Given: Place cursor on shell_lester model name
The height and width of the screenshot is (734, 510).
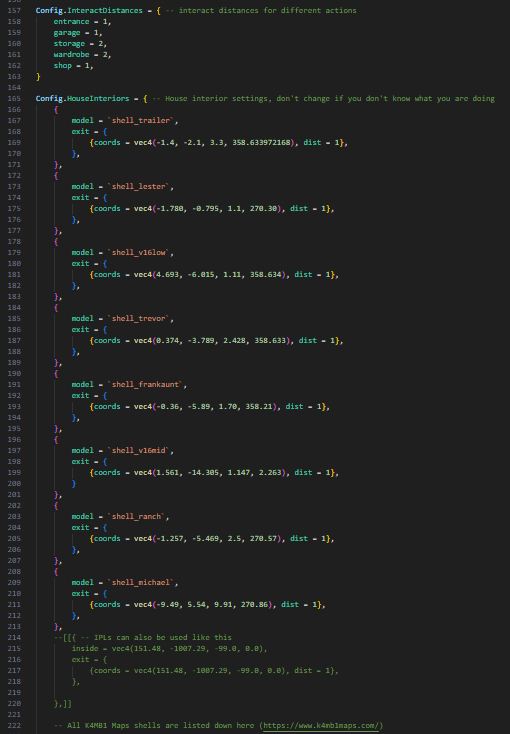Looking at the screenshot, I should click(140, 186).
